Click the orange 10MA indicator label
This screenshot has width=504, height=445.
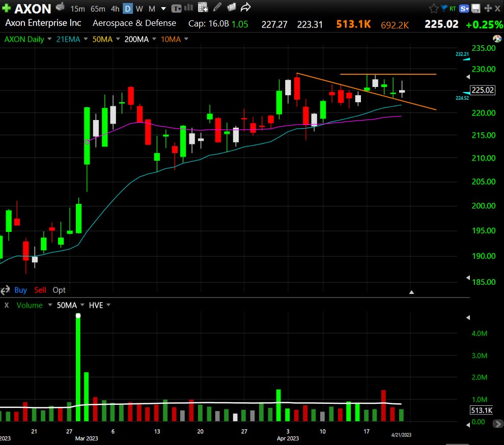click(x=171, y=39)
